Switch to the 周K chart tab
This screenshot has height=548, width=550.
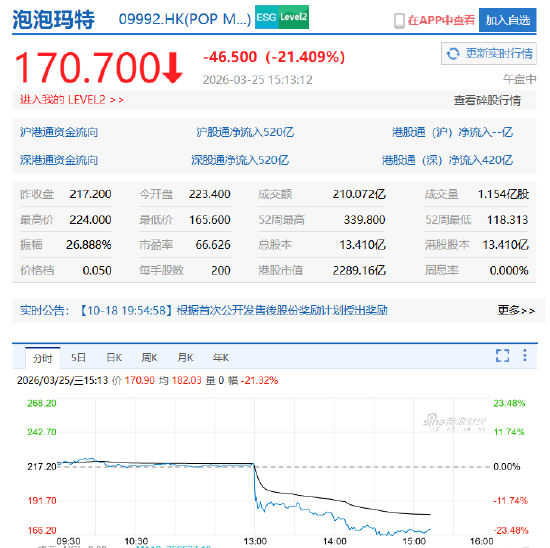(149, 357)
